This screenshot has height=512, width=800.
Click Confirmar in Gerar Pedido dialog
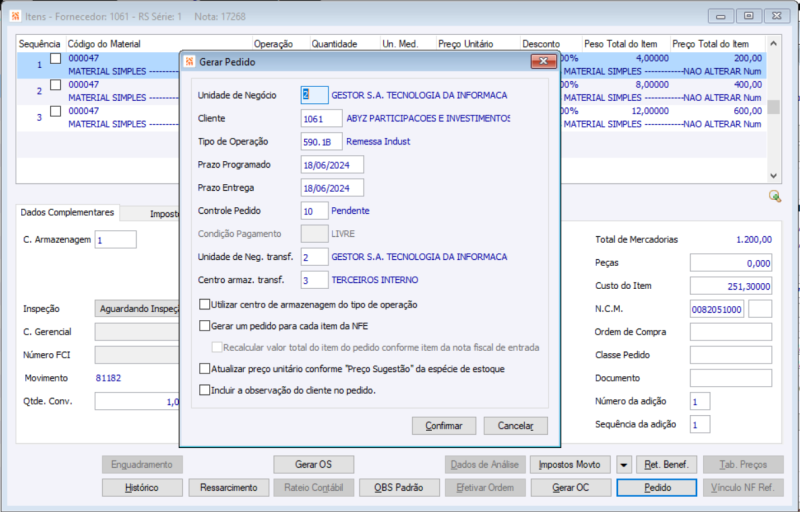pos(444,426)
